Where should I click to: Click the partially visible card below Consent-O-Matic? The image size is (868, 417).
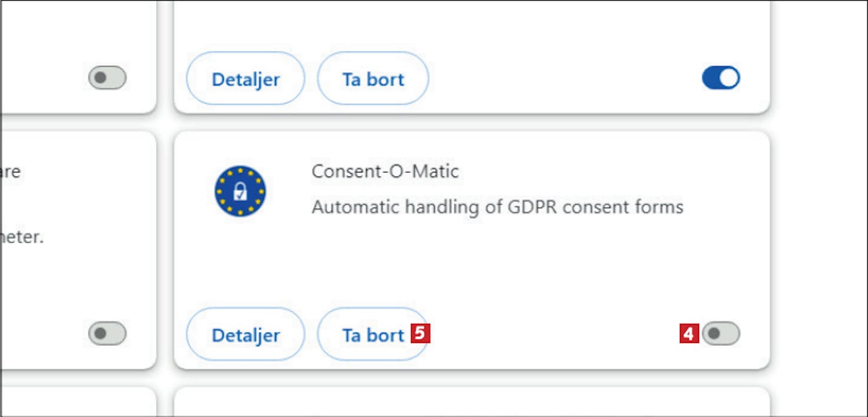pyautogui.click(x=472, y=404)
